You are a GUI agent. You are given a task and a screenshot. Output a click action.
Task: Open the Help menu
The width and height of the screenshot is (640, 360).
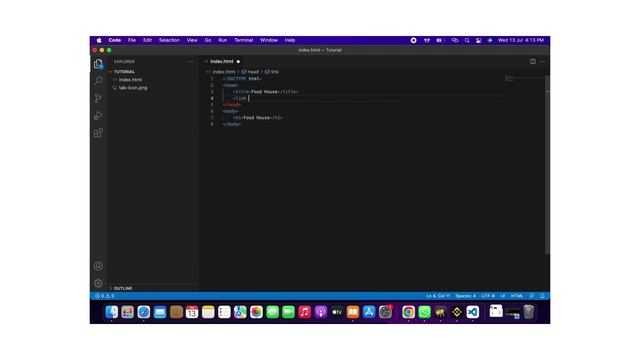(290, 40)
